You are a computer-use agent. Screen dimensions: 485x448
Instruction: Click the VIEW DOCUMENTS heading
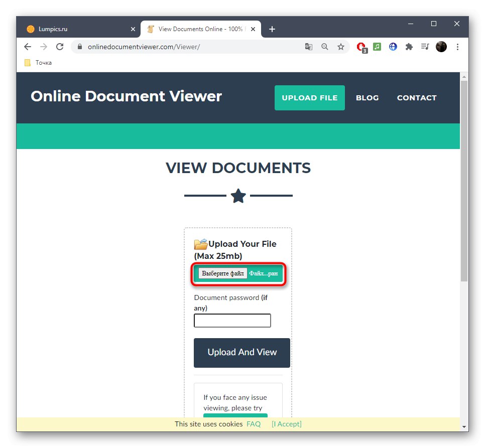[238, 168]
